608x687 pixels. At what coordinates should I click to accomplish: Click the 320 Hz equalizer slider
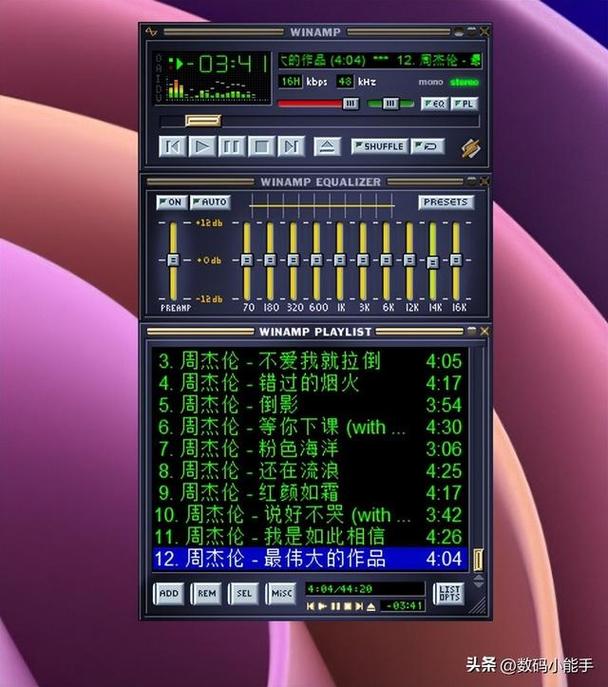(x=293, y=261)
